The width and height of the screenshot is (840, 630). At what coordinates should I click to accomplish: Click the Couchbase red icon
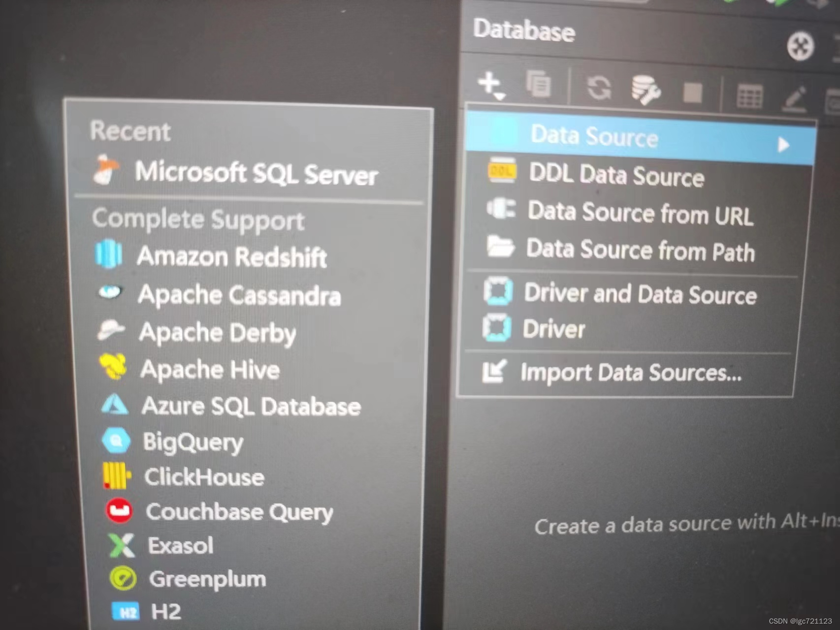coord(119,510)
